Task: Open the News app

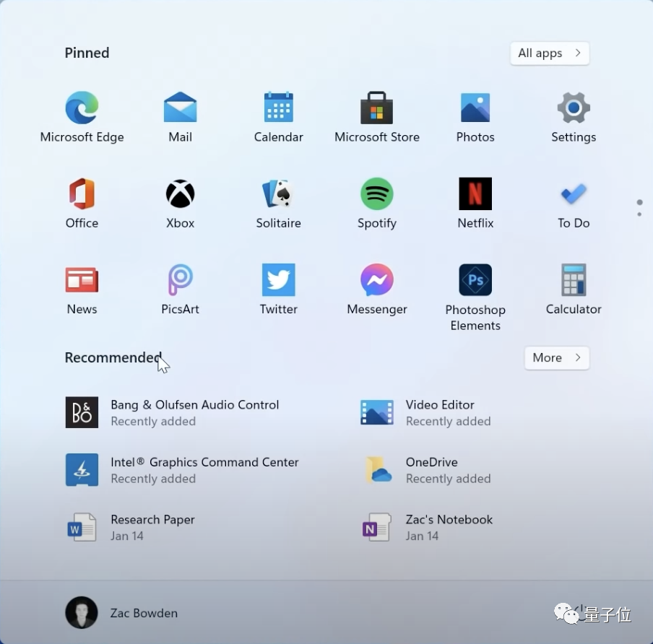Action: [x=82, y=290]
